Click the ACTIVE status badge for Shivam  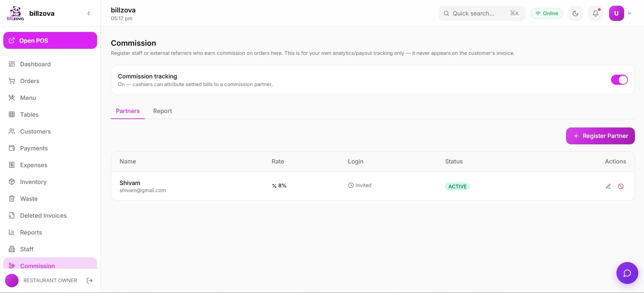point(457,186)
